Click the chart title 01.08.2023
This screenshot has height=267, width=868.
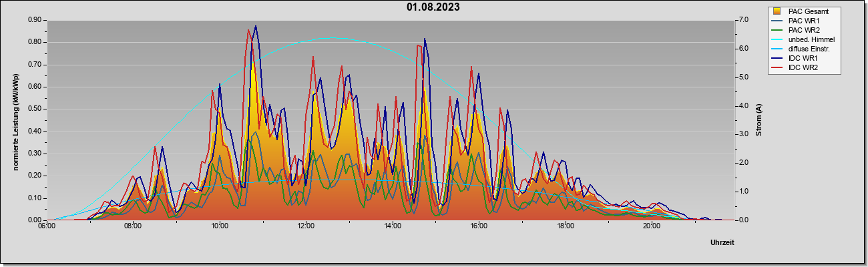(433, 7)
